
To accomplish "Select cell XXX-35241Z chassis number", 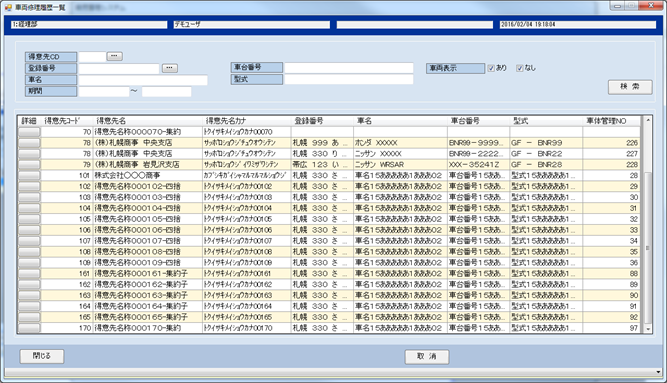I will [x=479, y=165].
